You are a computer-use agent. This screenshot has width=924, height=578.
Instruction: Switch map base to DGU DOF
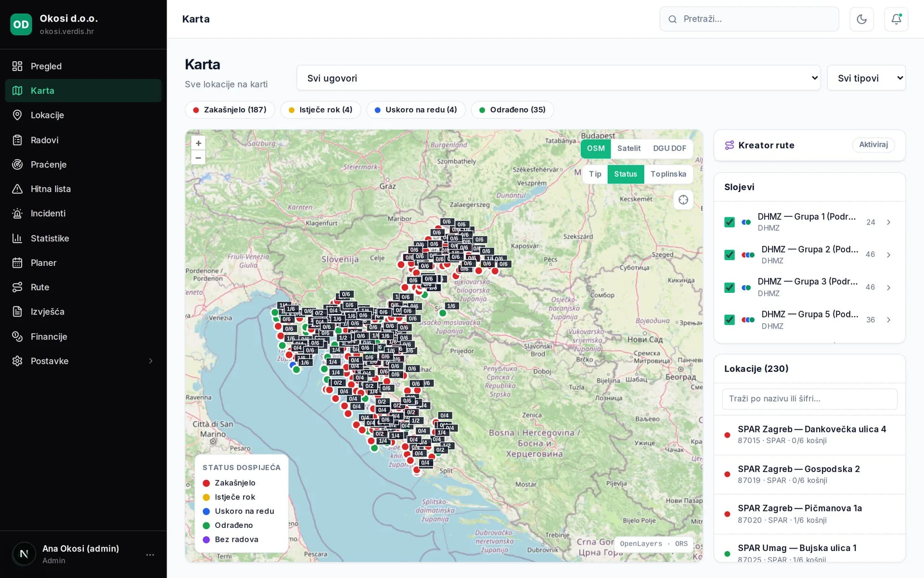coord(669,148)
